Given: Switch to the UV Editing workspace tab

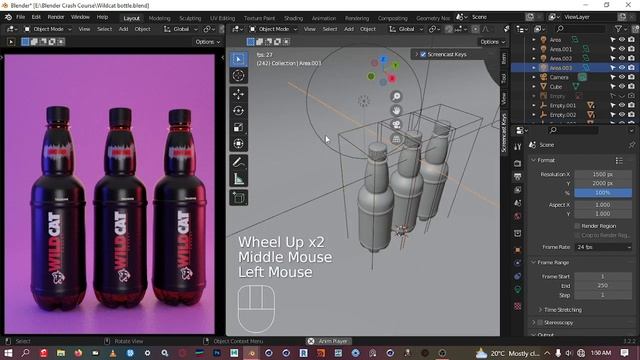Looking at the screenshot, I should click(222, 18).
